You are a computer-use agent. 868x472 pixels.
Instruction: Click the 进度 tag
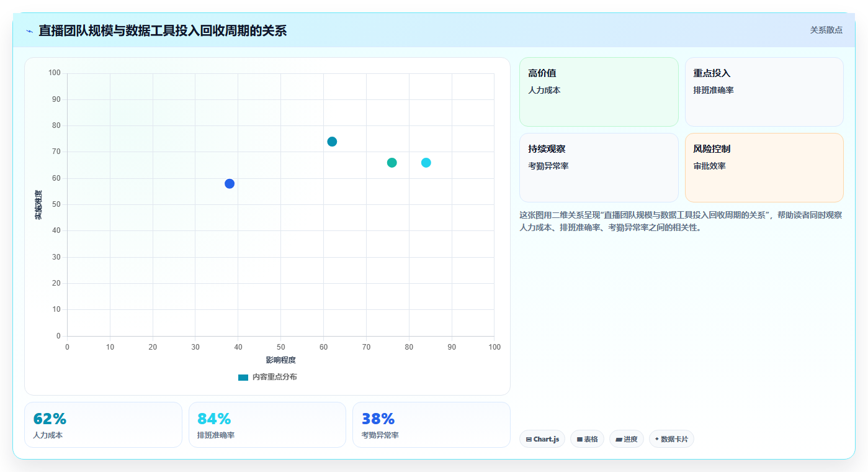point(627,439)
